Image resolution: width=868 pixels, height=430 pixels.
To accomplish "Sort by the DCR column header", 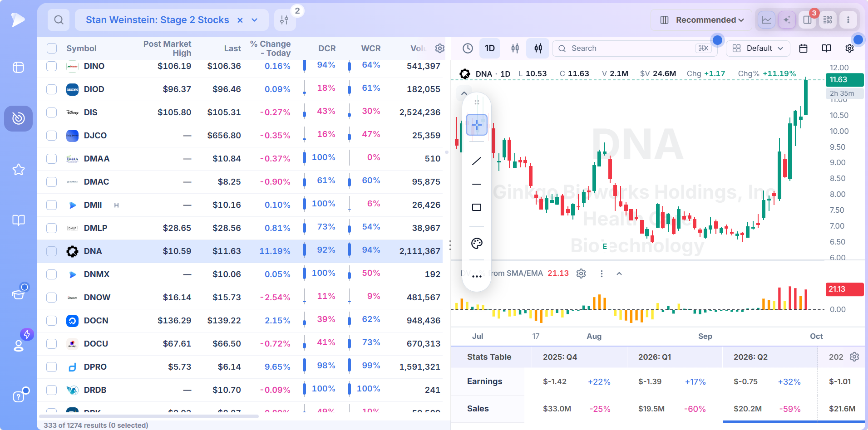I will pos(327,49).
